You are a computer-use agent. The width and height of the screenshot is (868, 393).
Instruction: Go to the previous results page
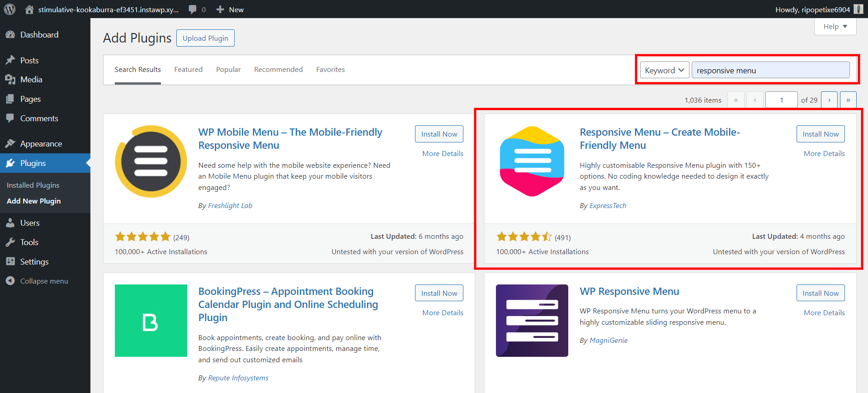point(755,100)
